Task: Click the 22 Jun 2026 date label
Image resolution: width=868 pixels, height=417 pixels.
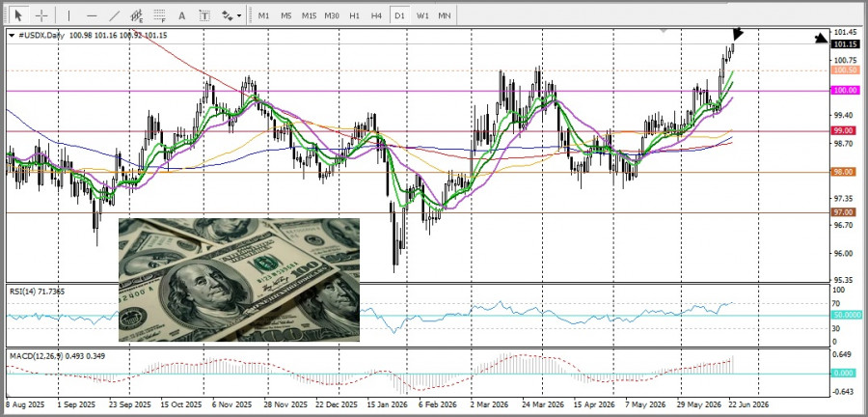Action: pos(748,404)
